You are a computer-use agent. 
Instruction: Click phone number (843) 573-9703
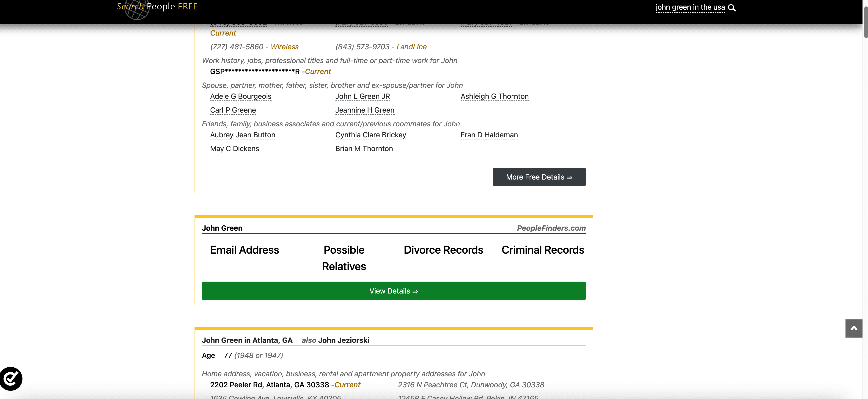point(362,47)
